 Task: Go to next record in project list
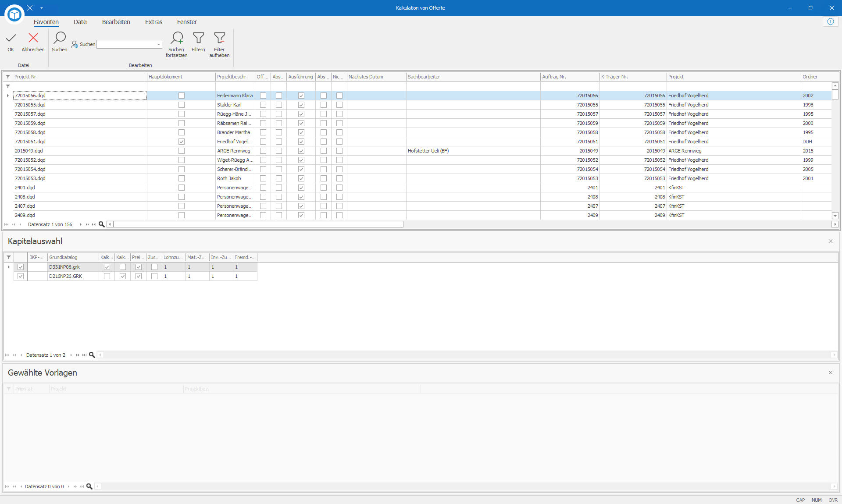coord(81,224)
